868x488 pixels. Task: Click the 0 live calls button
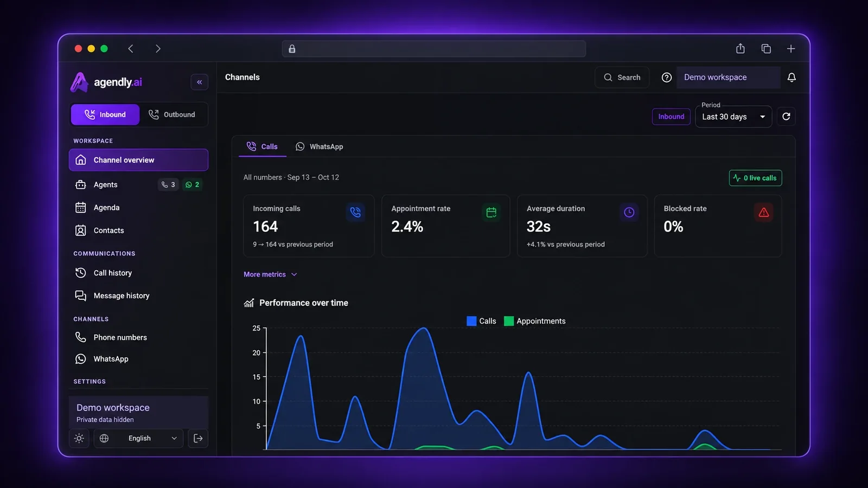(755, 178)
